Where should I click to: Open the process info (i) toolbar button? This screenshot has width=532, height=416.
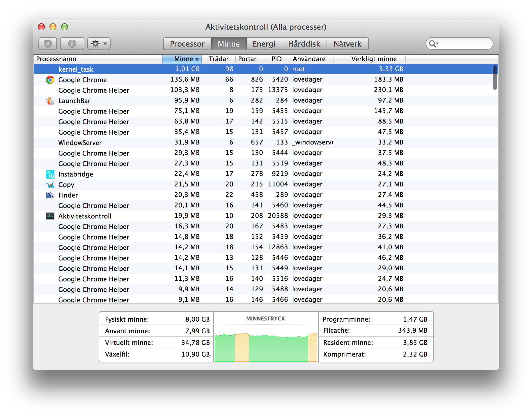pos(72,44)
